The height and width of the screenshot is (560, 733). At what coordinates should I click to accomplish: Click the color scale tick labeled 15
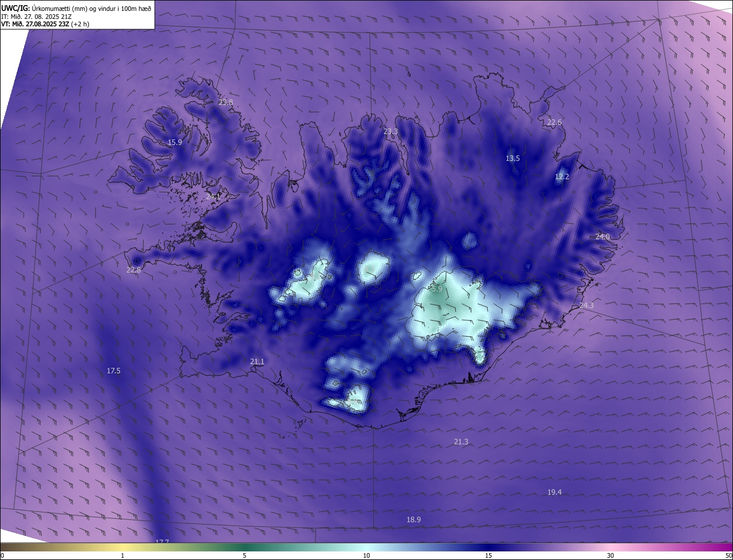point(488,556)
